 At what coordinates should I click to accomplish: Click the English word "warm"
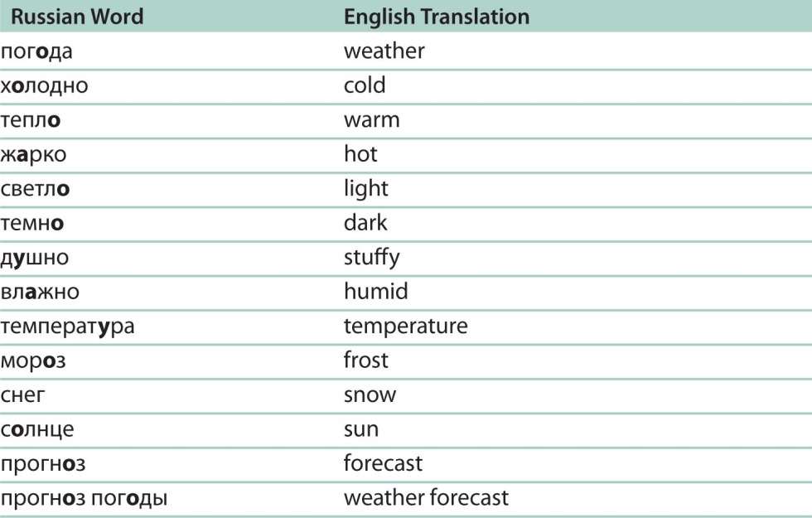(371, 120)
